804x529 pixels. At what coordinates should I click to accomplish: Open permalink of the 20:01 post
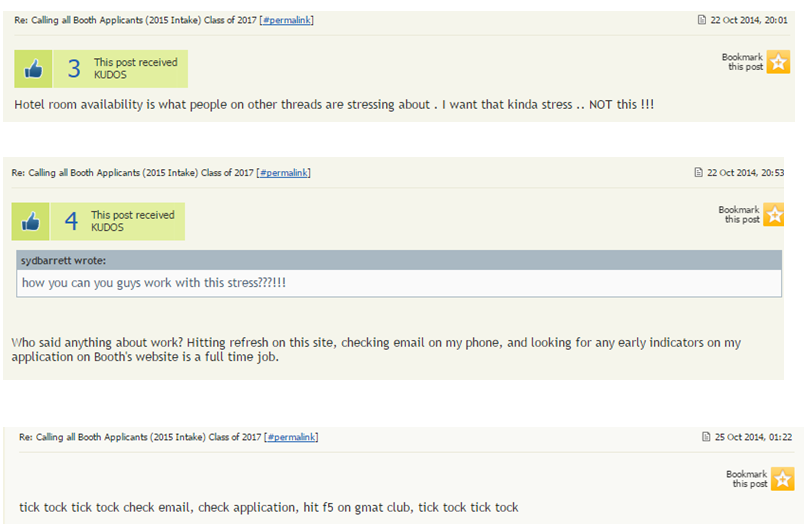[x=286, y=20]
